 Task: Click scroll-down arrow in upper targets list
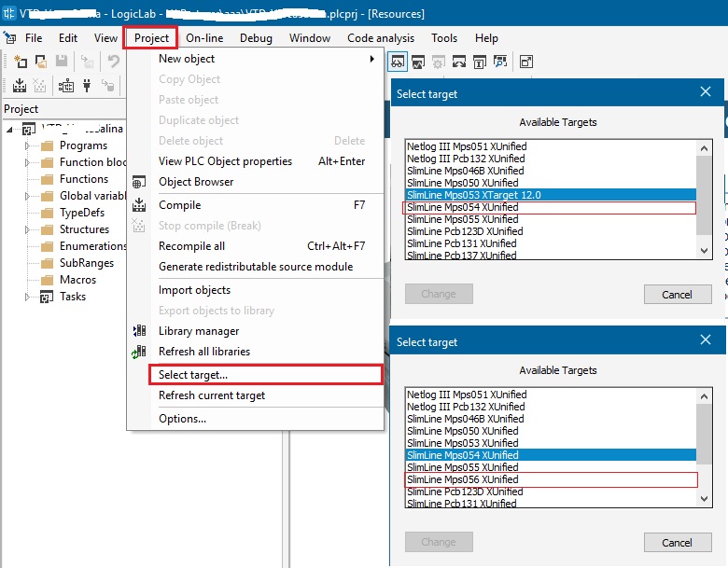click(x=704, y=251)
